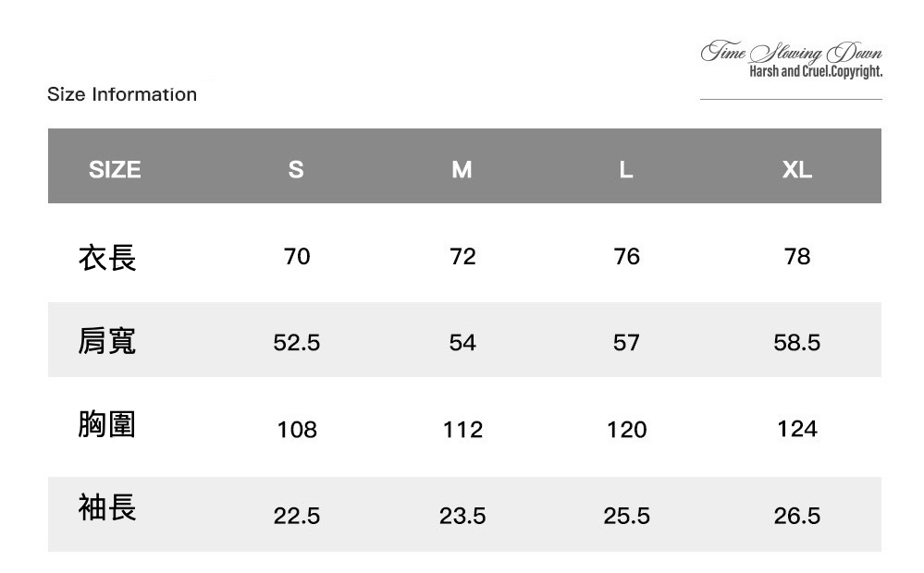Click the XL shoulder value 58.5
This screenshot has width=924, height=573.
pos(797,343)
